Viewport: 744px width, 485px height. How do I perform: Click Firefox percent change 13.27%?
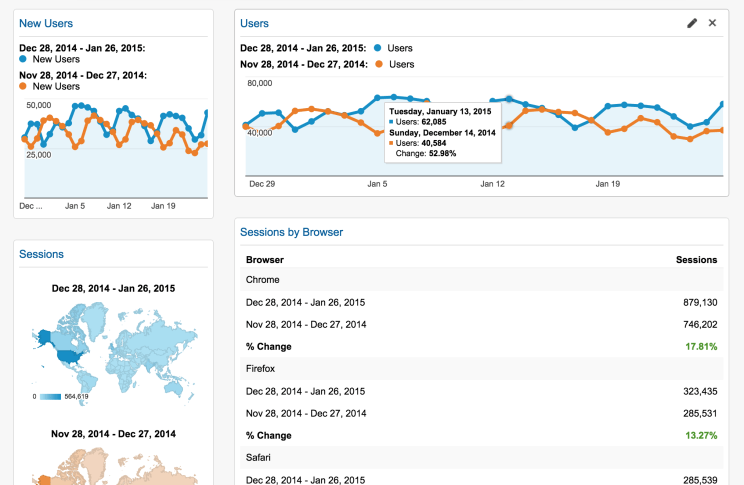click(x=701, y=435)
